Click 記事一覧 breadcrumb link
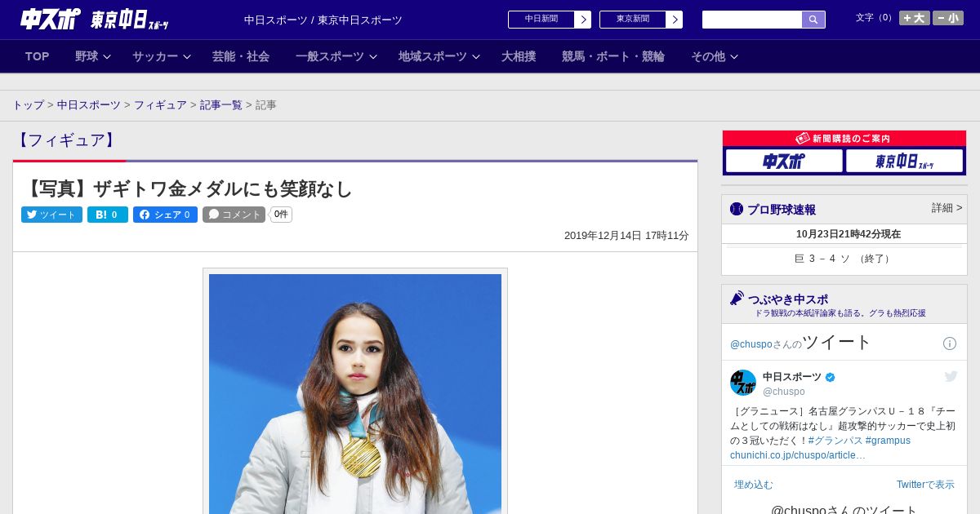Screen dimensions: 980x514 (x=221, y=105)
